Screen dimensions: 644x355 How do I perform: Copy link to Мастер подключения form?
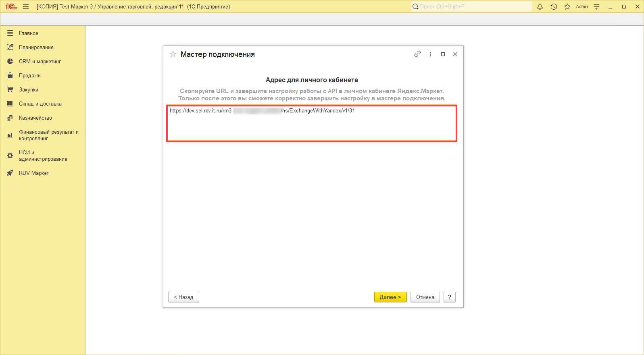[x=417, y=54]
